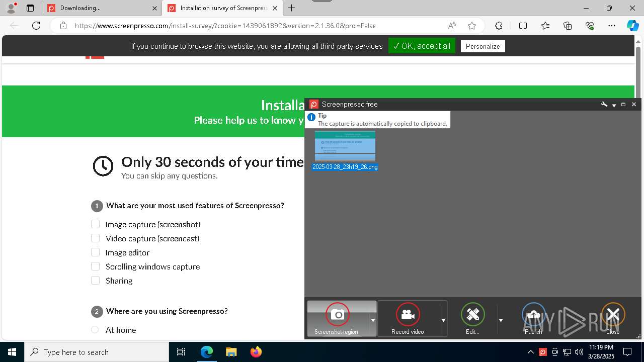Start Record video in Screenpresso

click(x=408, y=319)
